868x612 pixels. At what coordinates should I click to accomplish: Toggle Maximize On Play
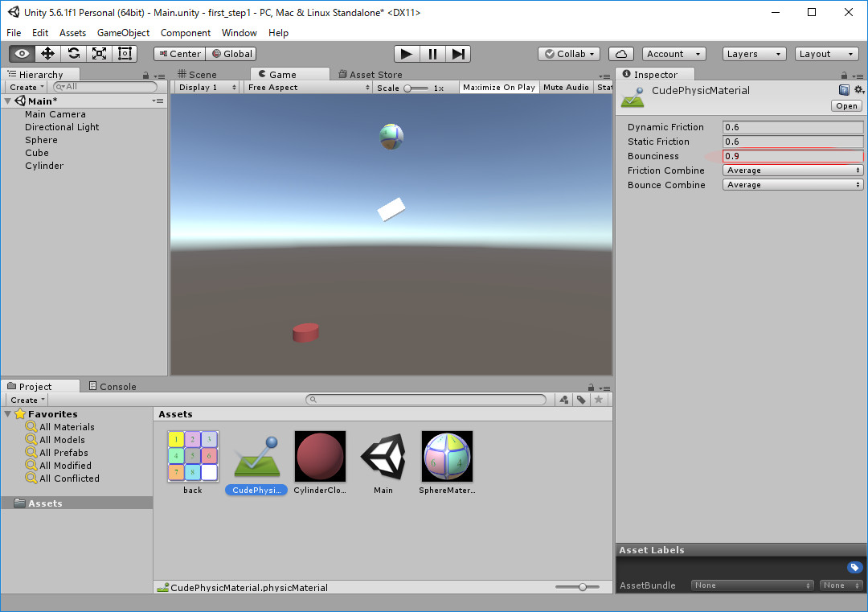tap(498, 87)
